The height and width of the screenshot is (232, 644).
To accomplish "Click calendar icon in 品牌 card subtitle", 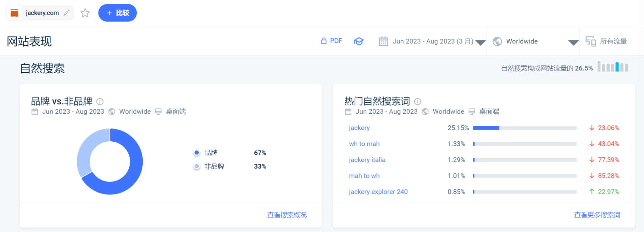I will [x=35, y=111].
